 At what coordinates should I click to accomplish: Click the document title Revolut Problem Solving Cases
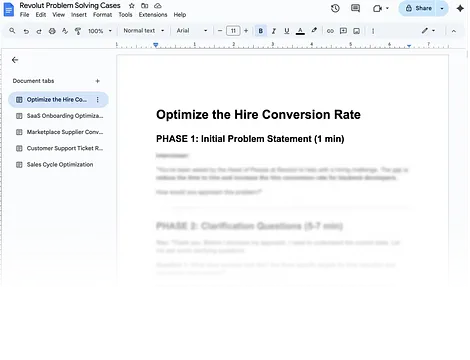pyautogui.click(x=70, y=5)
